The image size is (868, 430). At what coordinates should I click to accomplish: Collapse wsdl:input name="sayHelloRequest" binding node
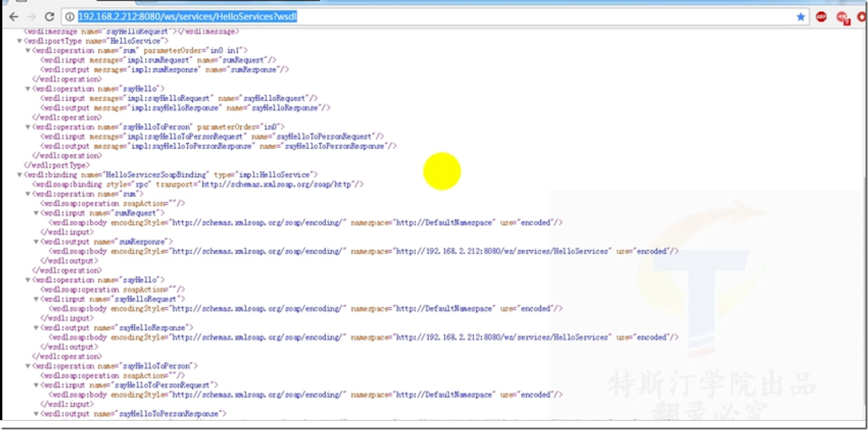click(35, 299)
